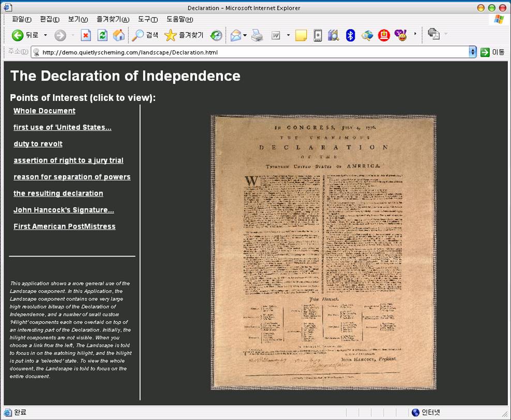
Task: Open Search (검색) magnifier button
Action: [x=145, y=35]
